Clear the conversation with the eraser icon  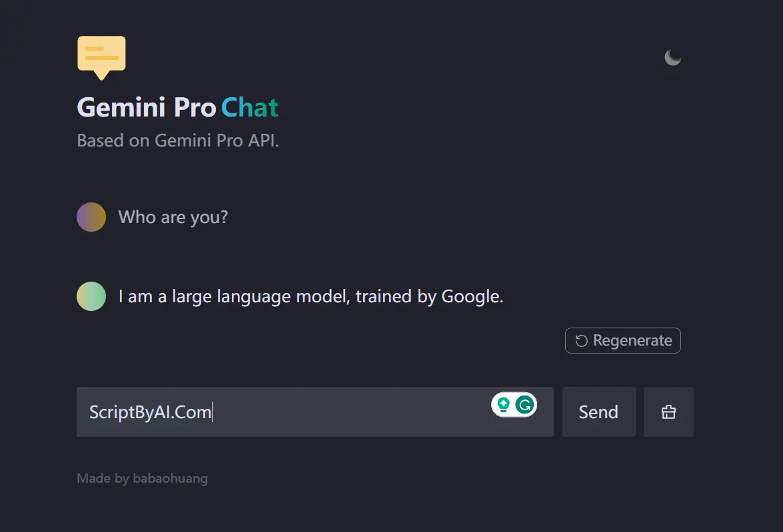[668, 412]
